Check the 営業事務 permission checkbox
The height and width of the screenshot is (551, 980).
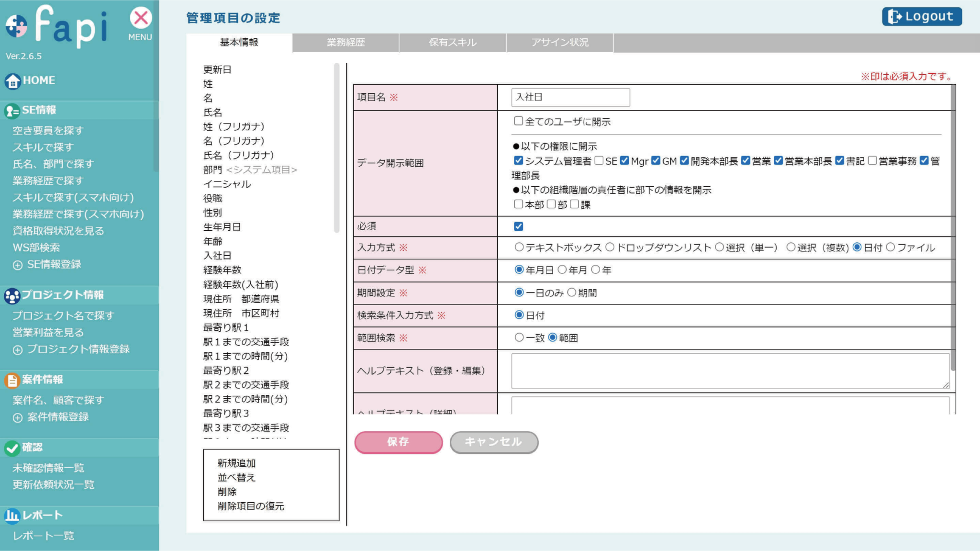(x=872, y=161)
